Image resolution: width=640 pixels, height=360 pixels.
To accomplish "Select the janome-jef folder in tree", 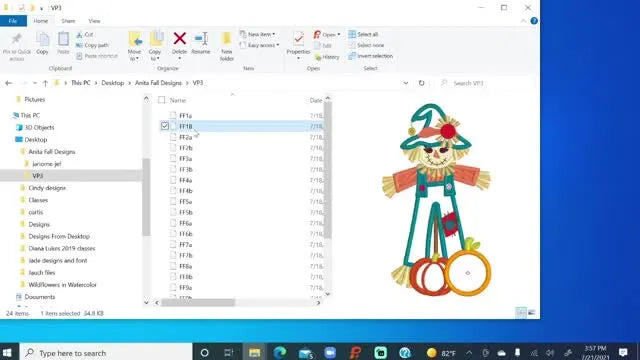I will tap(47, 164).
